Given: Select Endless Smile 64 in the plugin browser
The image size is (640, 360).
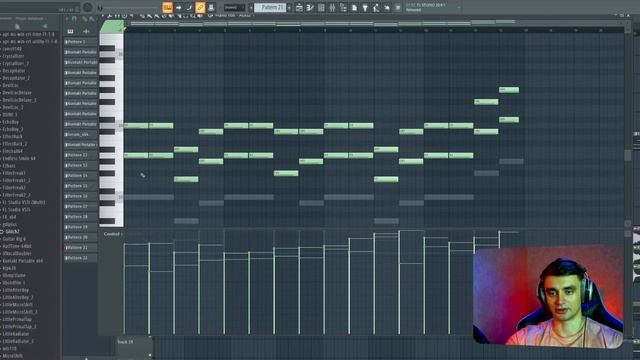Looking at the screenshot, I should 19,158.
